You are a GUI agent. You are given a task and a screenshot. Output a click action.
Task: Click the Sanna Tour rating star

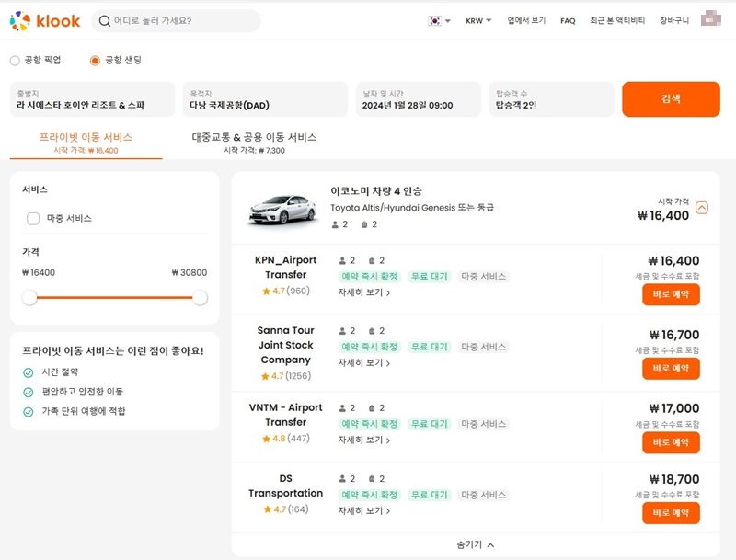265,376
